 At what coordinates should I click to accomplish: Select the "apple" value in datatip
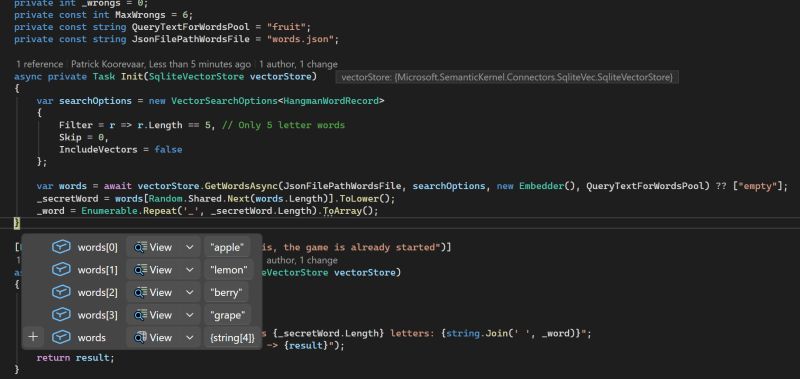coord(227,247)
